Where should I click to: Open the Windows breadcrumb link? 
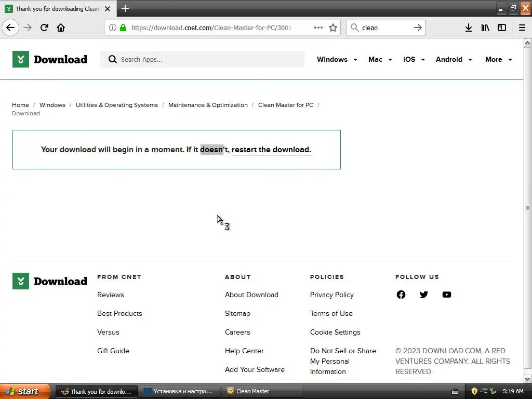click(x=52, y=105)
